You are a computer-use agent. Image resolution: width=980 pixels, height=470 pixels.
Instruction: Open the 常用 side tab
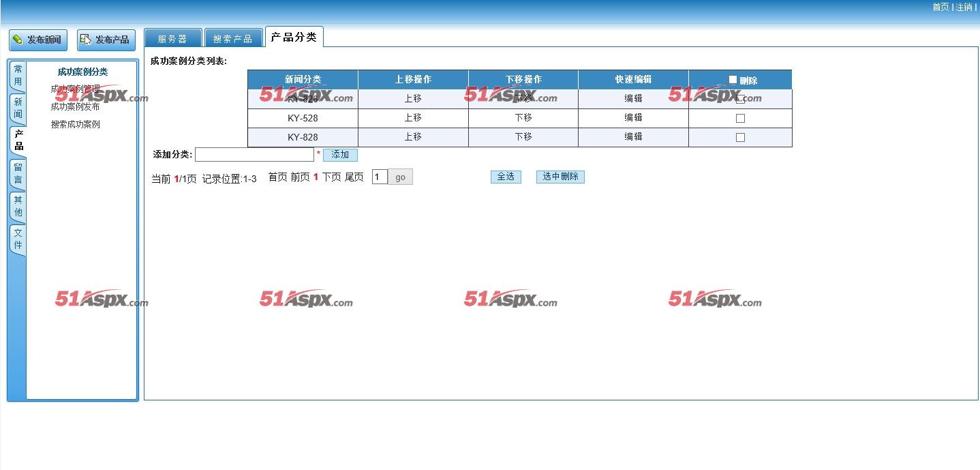click(18, 75)
